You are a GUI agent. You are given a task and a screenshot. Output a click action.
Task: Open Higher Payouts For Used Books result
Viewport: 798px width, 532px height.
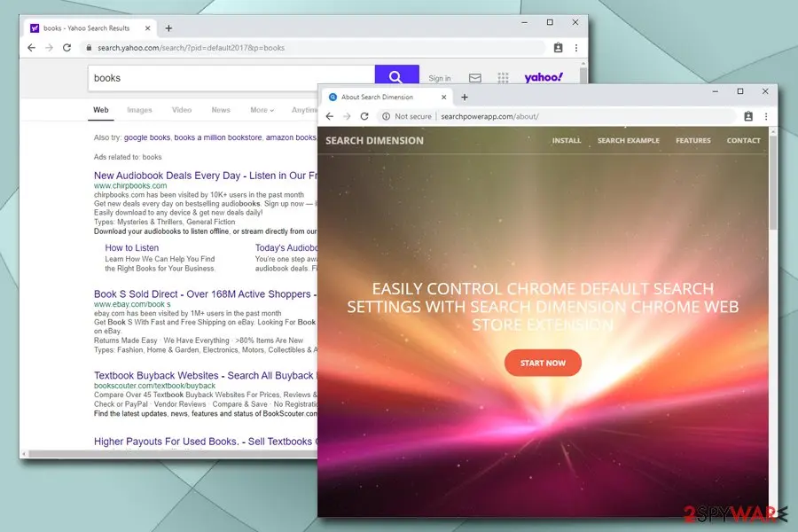click(206, 442)
